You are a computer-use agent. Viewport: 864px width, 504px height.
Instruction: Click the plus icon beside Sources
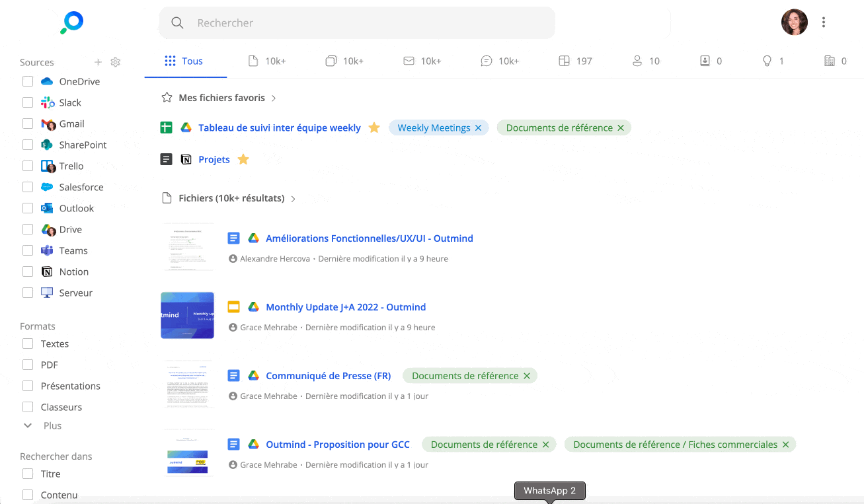coord(98,61)
